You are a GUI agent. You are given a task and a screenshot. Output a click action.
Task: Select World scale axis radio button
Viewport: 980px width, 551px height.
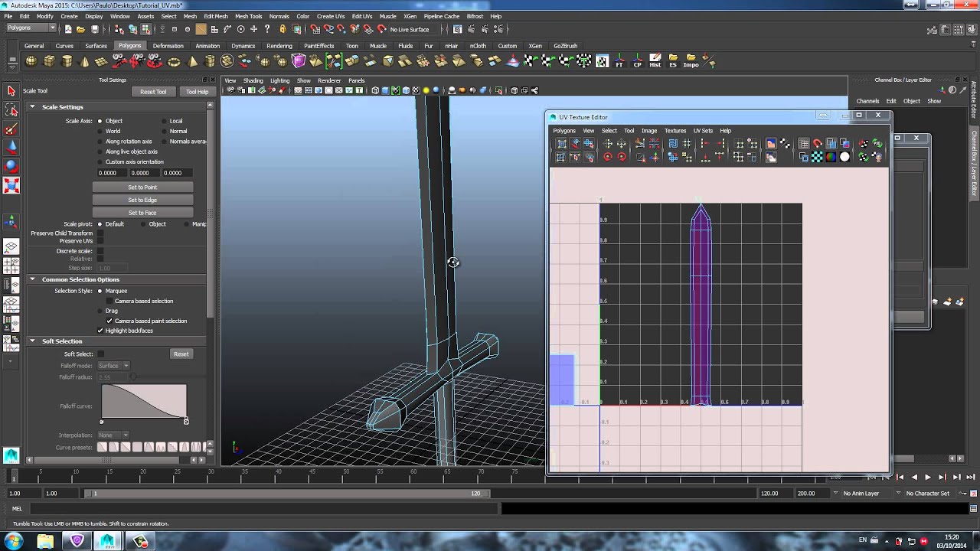[x=100, y=131]
